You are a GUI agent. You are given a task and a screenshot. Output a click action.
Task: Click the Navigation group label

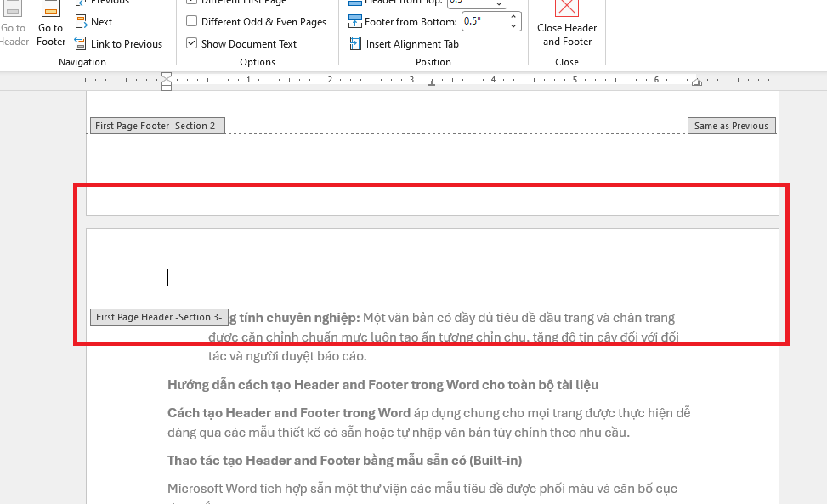(82, 62)
